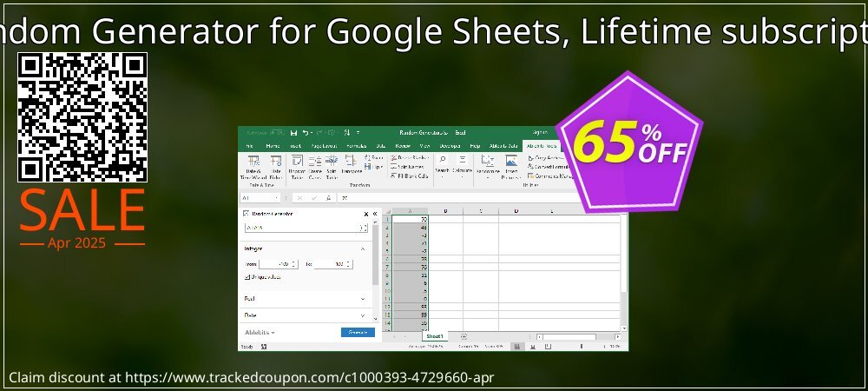This screenshot has height=391, width=868.
Task: Click Sign in in the Excel title bar
Action: pyautogui.click(x=540, y=133)
